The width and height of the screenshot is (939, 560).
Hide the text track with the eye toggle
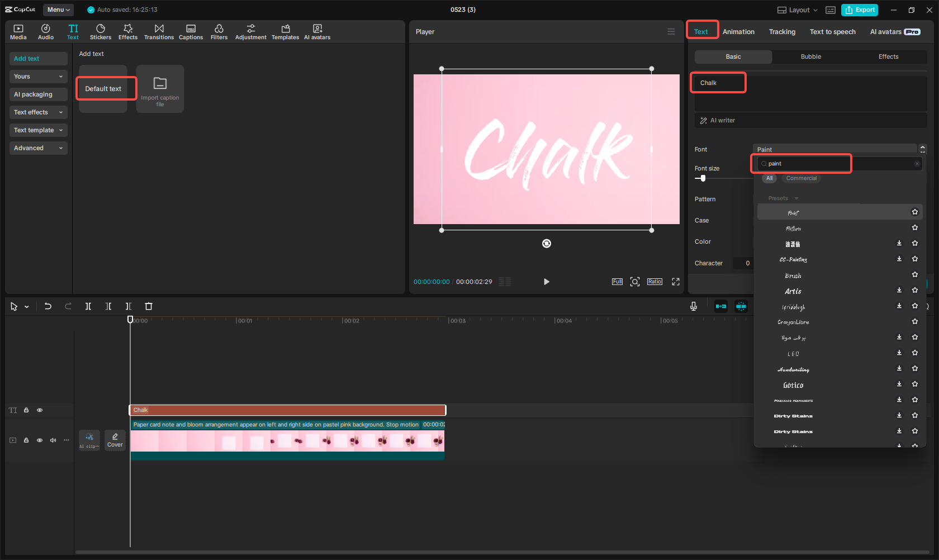point(40,410)
